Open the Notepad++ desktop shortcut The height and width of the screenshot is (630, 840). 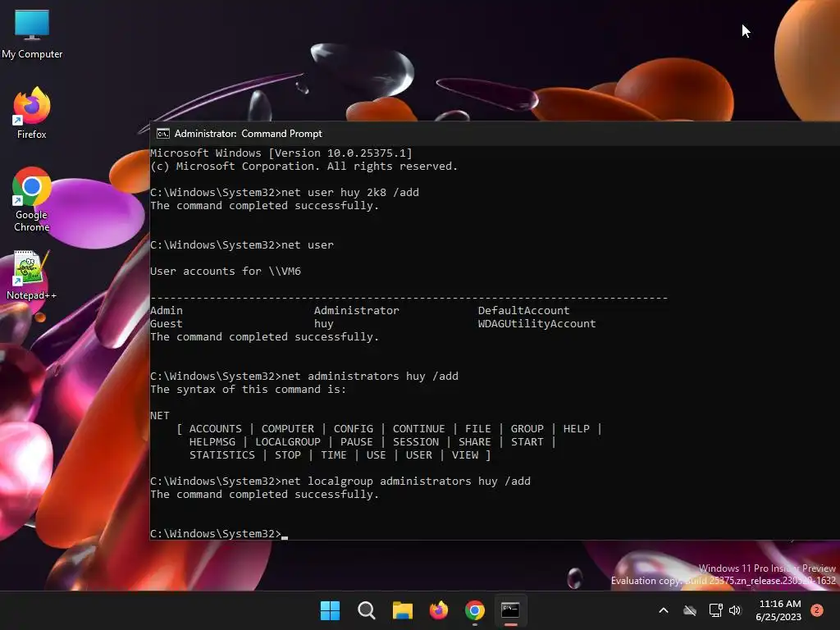[32, 276]
